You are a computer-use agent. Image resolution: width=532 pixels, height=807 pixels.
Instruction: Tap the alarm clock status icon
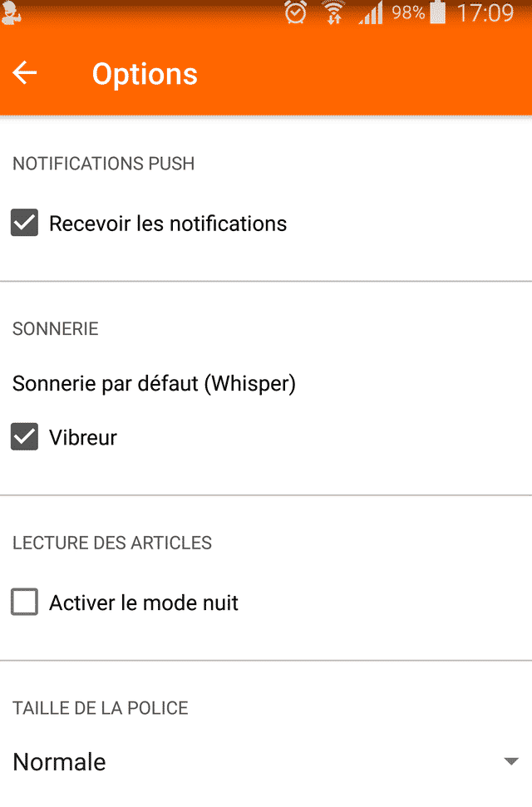point(296,12)
